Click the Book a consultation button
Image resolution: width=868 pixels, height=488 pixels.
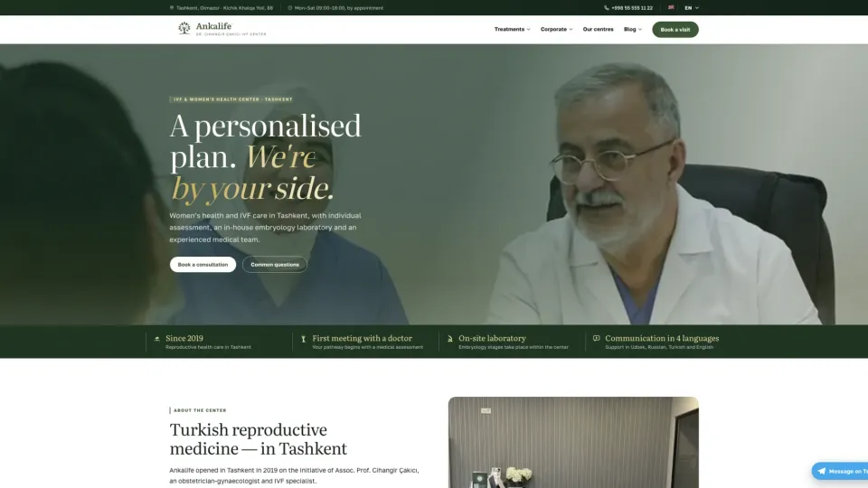click(x=203, y=265)
